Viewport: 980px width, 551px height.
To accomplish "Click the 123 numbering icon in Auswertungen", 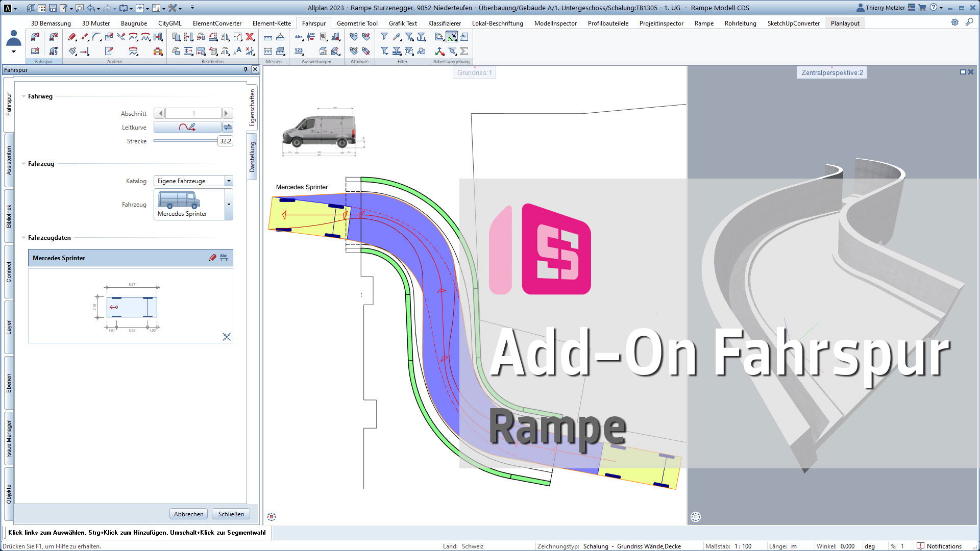I will pyautogui.click(x=299, y=51).
